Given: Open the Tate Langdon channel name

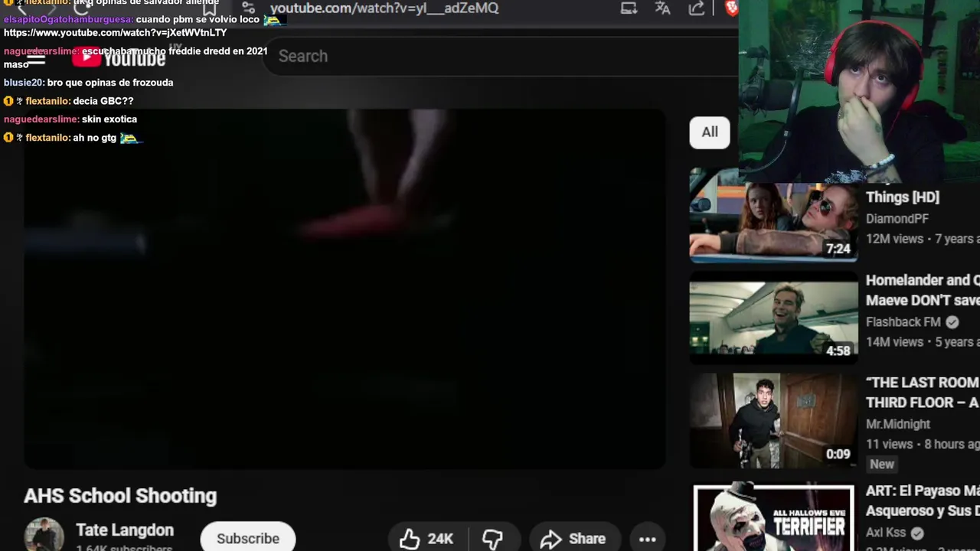Looking at the screenshot, I should coord(125,530).
